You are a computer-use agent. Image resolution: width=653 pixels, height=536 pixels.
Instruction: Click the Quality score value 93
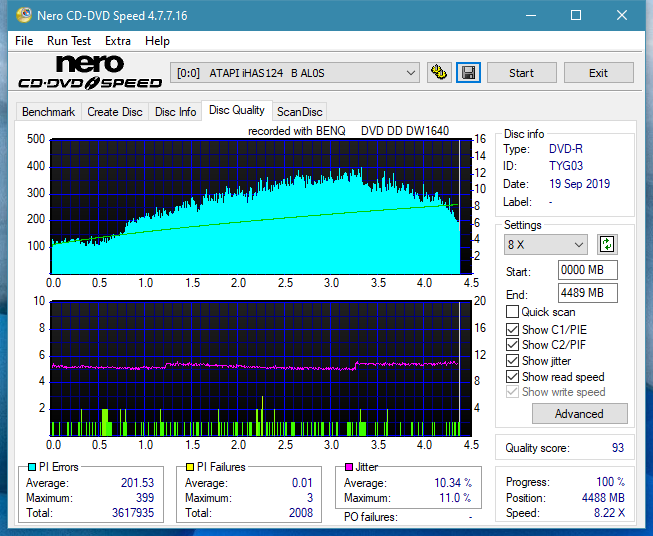pos(618,448)
